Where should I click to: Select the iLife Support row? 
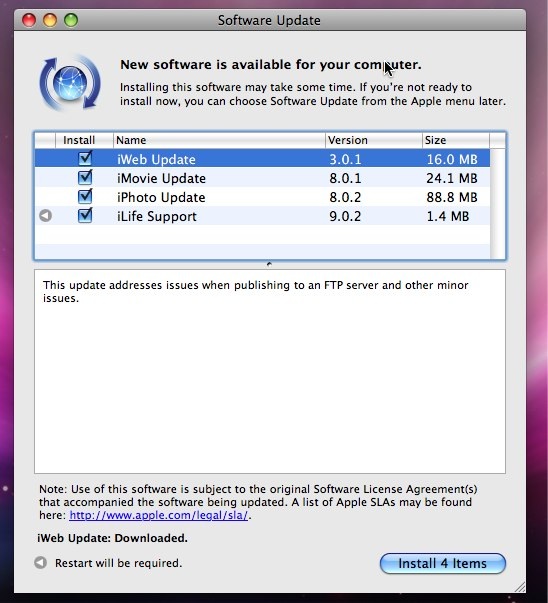pyautogui.click(x=262, y=216)
